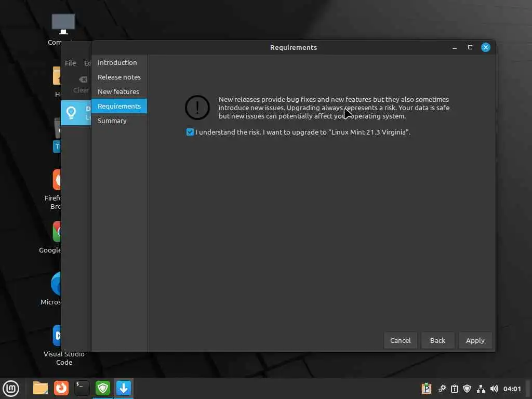Open the File menu in the Update Manager window
The width and height of the screenshot is (532, 399).
70,63
